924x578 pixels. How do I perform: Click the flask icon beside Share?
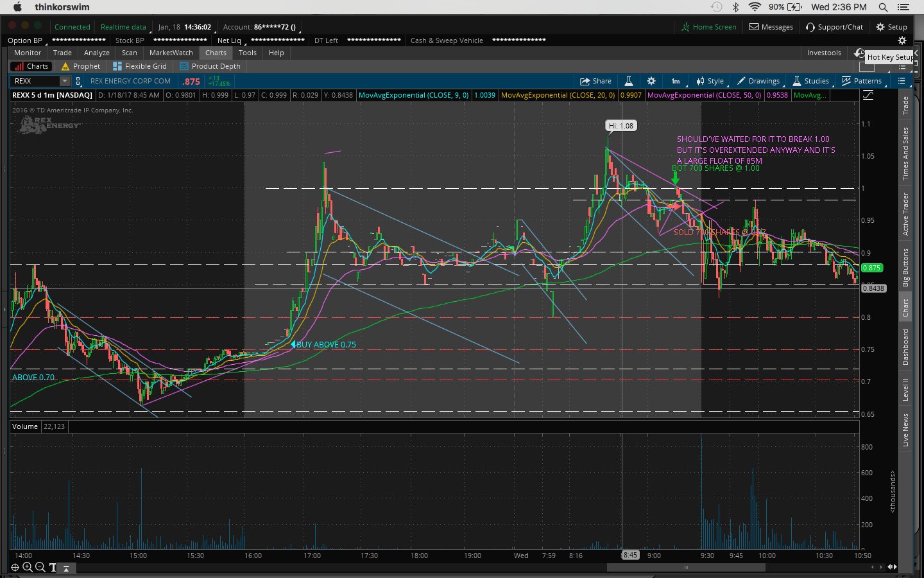click(629, 81)
